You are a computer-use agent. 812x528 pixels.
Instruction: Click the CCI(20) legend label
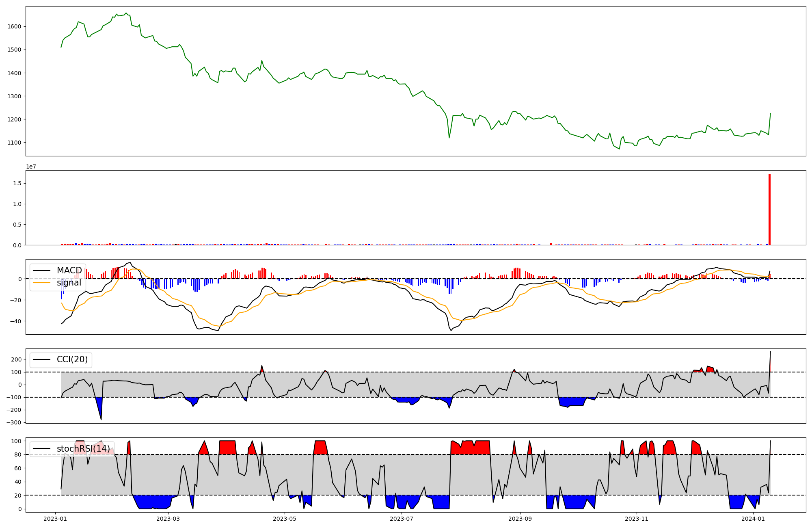point(72,359)
